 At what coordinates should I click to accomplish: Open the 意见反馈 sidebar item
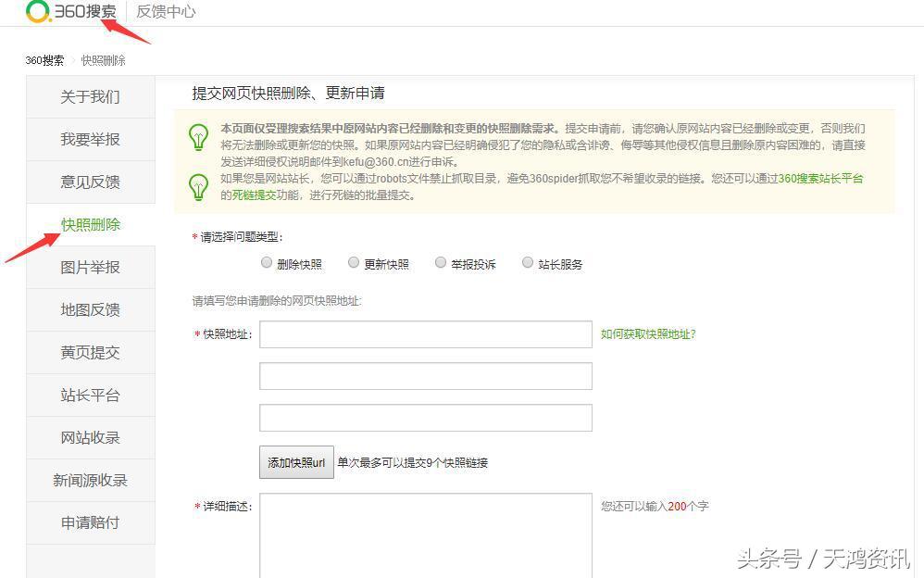click(90, 182)
